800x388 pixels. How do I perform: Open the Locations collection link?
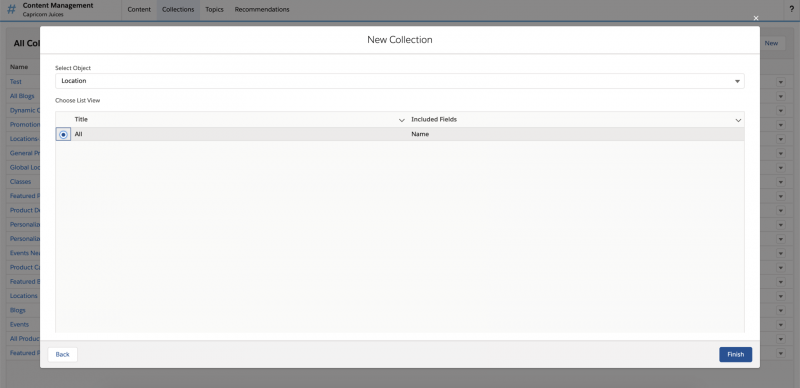point(23,296)
